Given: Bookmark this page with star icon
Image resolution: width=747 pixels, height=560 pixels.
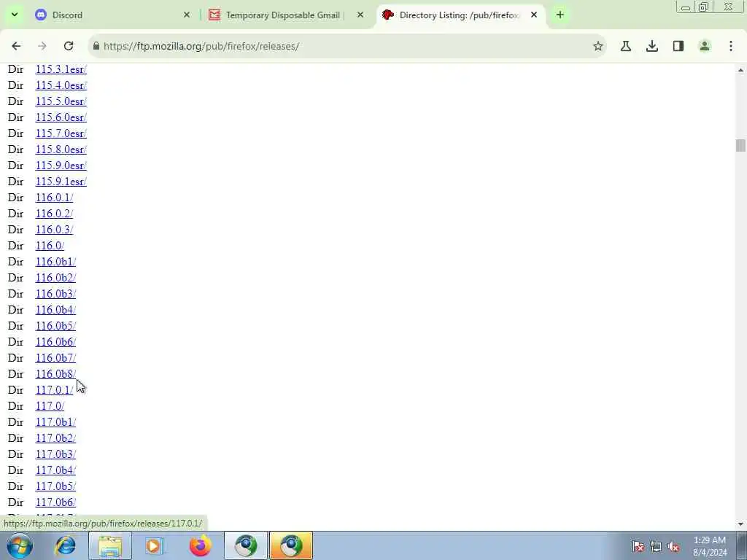Looking at the screenshot, I should 598,46.
